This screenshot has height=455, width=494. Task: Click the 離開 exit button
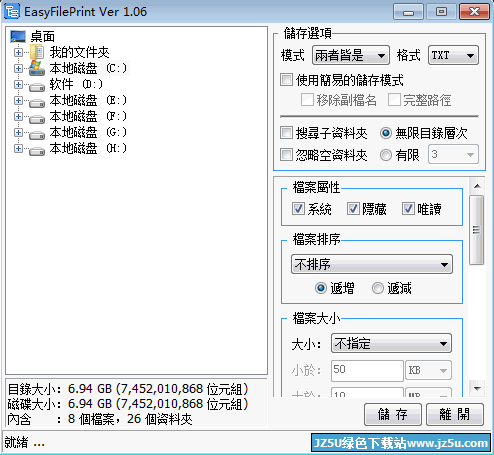click(455, 414)
